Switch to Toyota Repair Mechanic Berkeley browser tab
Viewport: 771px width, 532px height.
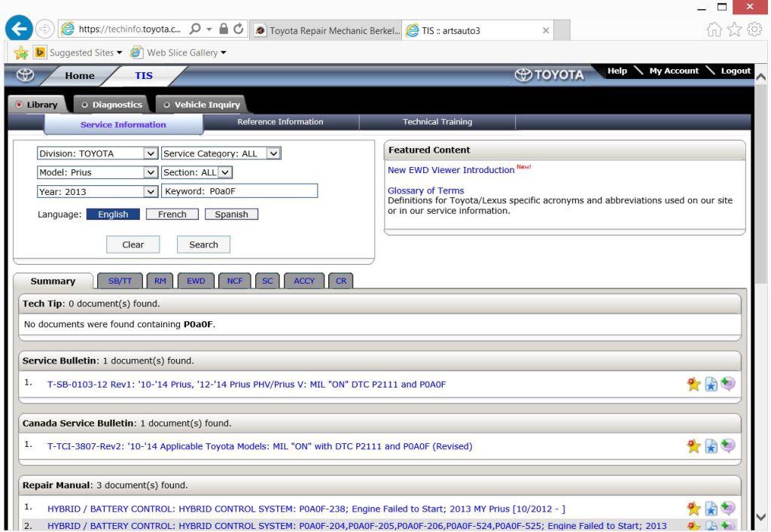[x=326, y=30]
